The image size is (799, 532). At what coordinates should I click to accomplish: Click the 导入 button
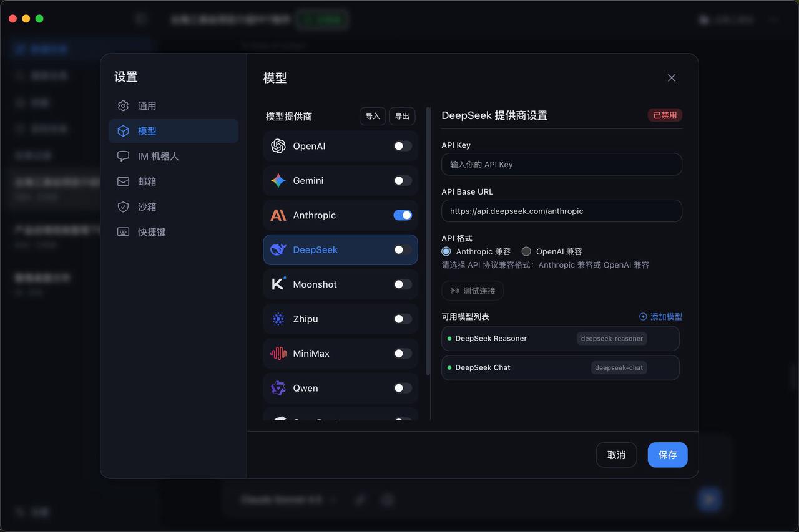373,116
